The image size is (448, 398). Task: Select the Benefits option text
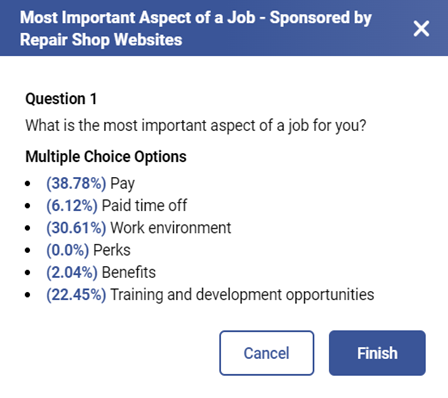coord(129,272)
